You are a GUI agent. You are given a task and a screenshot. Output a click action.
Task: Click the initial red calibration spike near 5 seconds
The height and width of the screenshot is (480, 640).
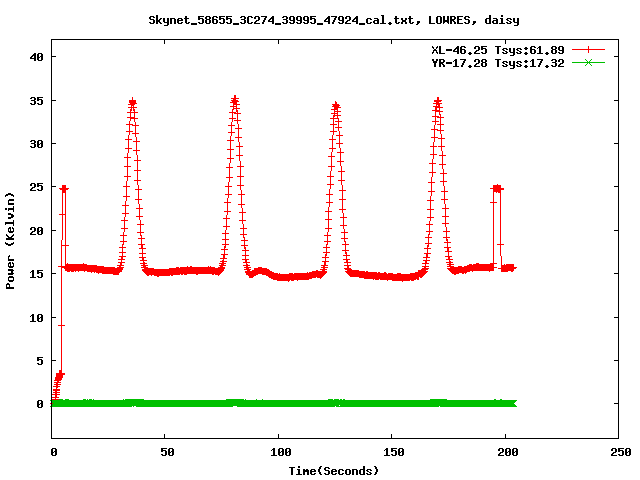[x=64, y=189]
